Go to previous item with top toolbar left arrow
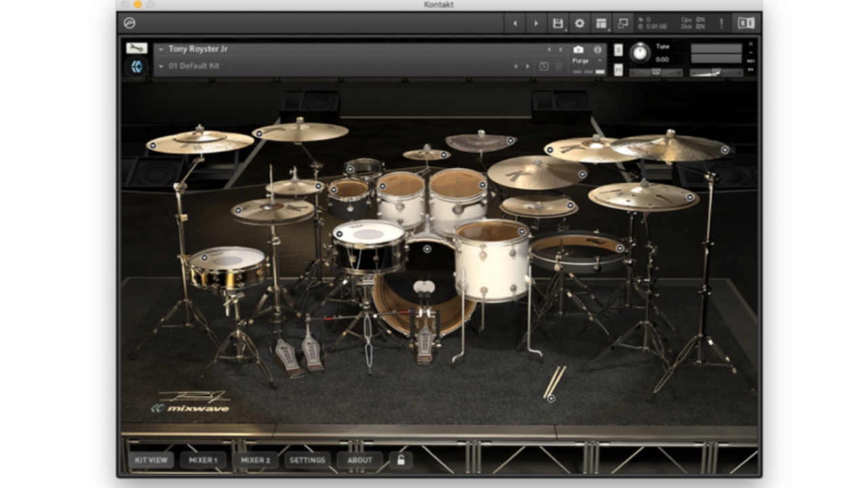The width and height of the screenshot is (868, 488). pos(515,24)
